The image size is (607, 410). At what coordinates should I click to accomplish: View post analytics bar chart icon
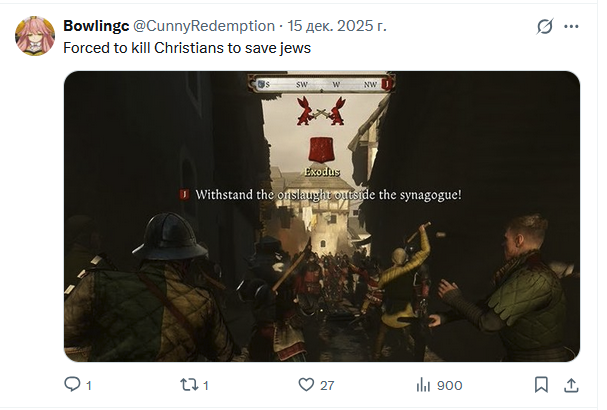424,385
